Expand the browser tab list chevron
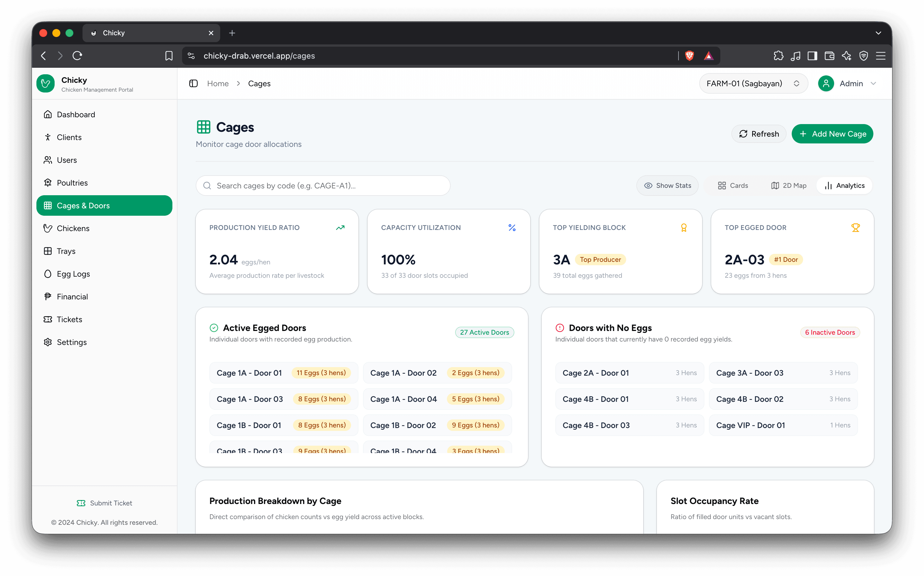The height and width of the screenshot is (576, 924). click(878, 33)
